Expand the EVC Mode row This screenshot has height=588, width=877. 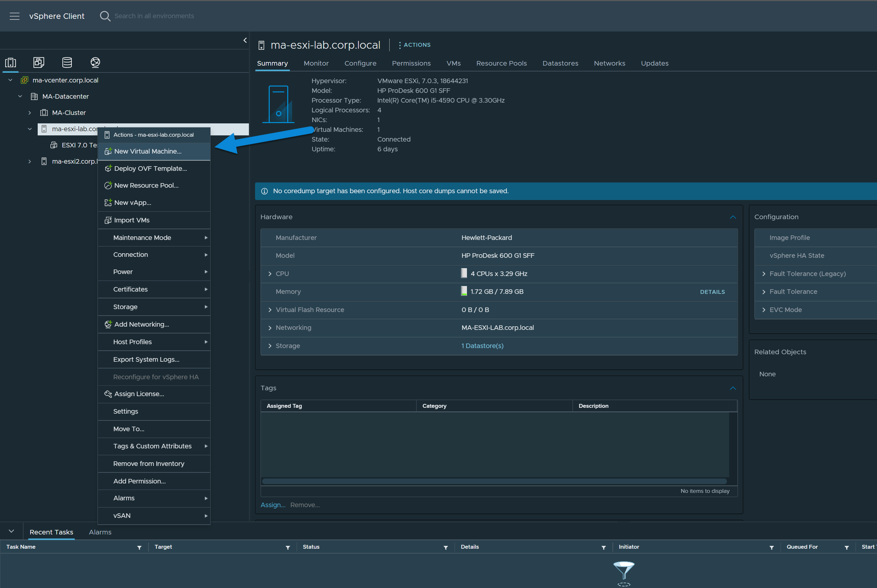point(764,310)
